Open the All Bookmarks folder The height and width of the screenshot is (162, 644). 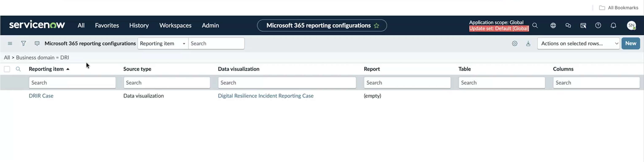pos(618,8)
